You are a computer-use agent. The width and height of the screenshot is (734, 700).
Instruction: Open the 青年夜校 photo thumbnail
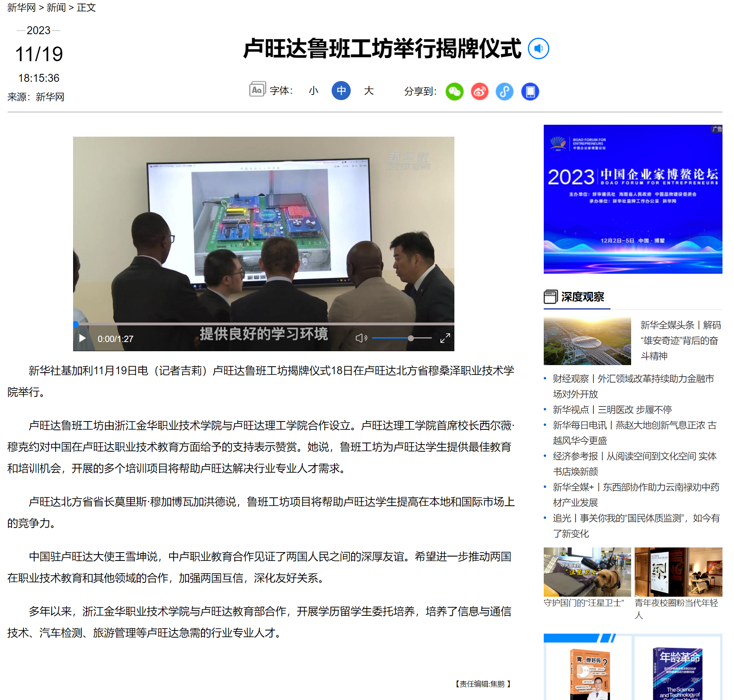click(678, 572)
